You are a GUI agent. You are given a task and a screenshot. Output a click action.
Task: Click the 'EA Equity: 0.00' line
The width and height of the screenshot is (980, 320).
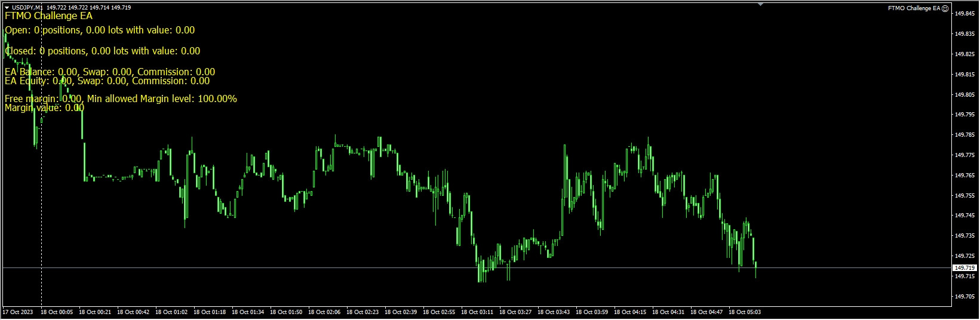click(x=107, y=81)
